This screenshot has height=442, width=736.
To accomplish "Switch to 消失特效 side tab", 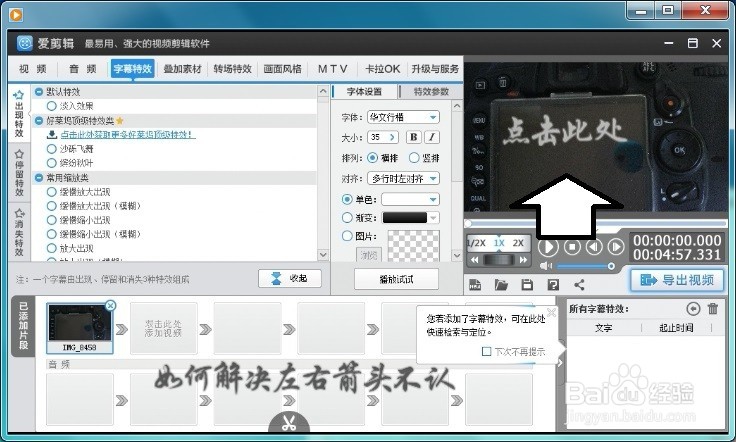I will tap(19, 232).
